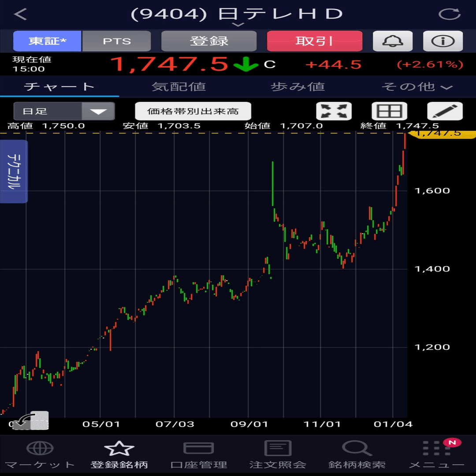Switch to the PTS market toggle
This screenshot has height=476, width=476.
point(116,41)
